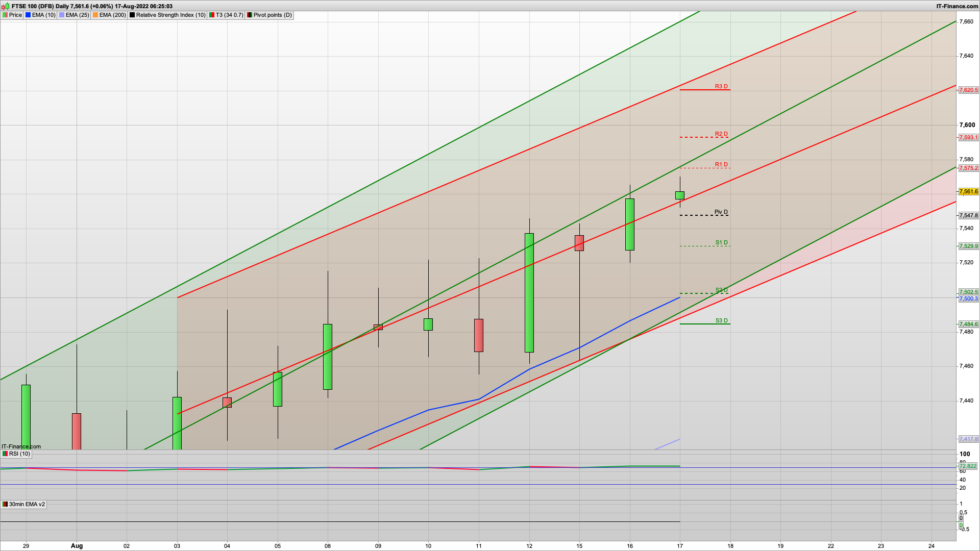Screen dimensions: 980x551
Task: Click the Pivot points (D) legend item
Action: (269, 15)
